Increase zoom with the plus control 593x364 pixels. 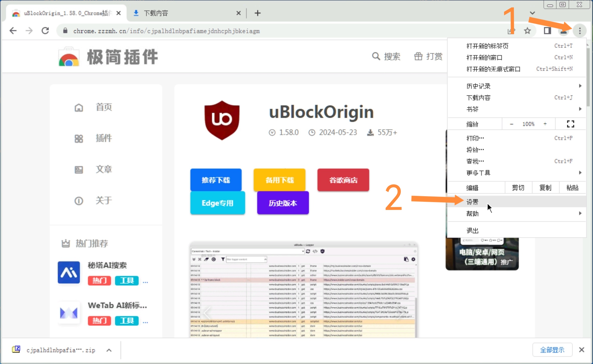(x=545, y=124)
